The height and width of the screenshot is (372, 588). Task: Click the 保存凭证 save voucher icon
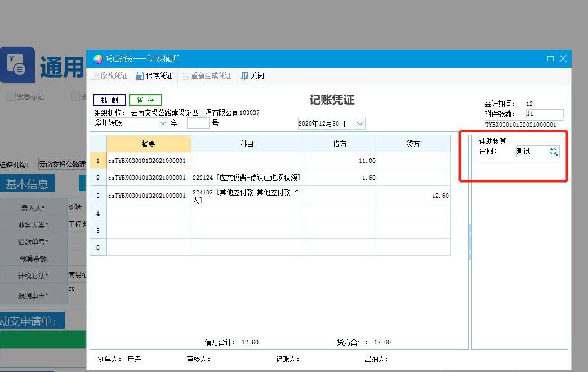[x=141, y=76]
